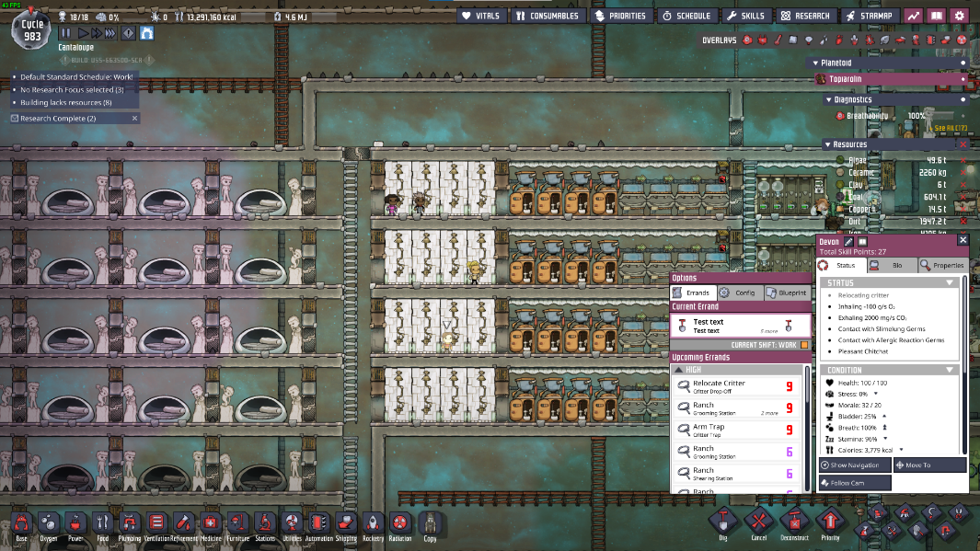Select the Topiarolin planetoid row
The height and width of the screenshot is (551, 980).
click(891, 79)
